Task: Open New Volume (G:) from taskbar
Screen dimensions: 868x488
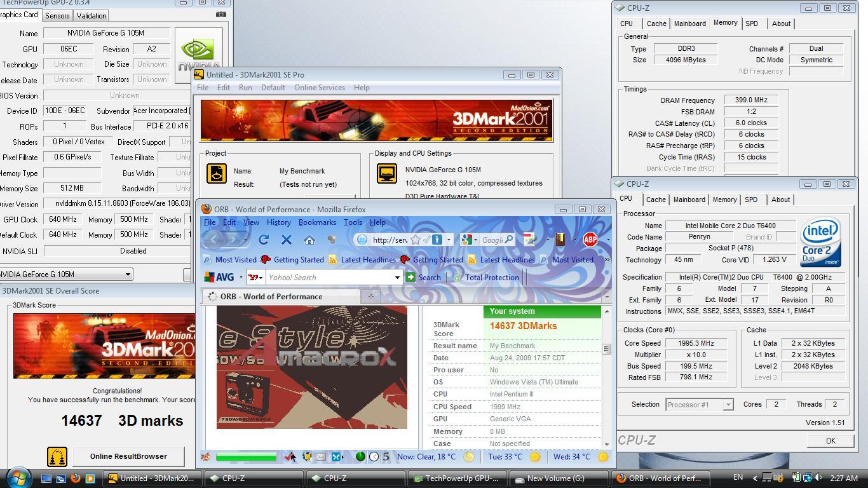Action: [558, 478]
